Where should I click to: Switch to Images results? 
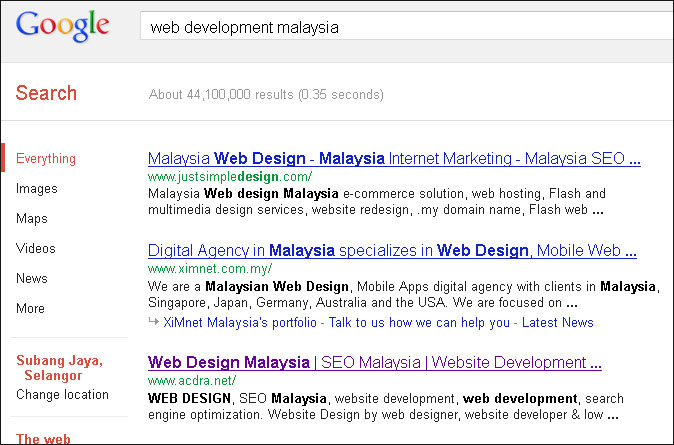pos(37,189)
